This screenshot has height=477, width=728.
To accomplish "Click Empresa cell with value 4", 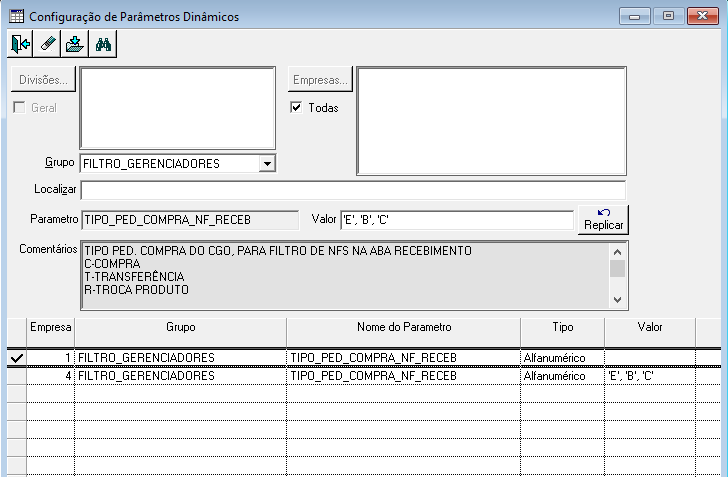I will coord(51,376).
